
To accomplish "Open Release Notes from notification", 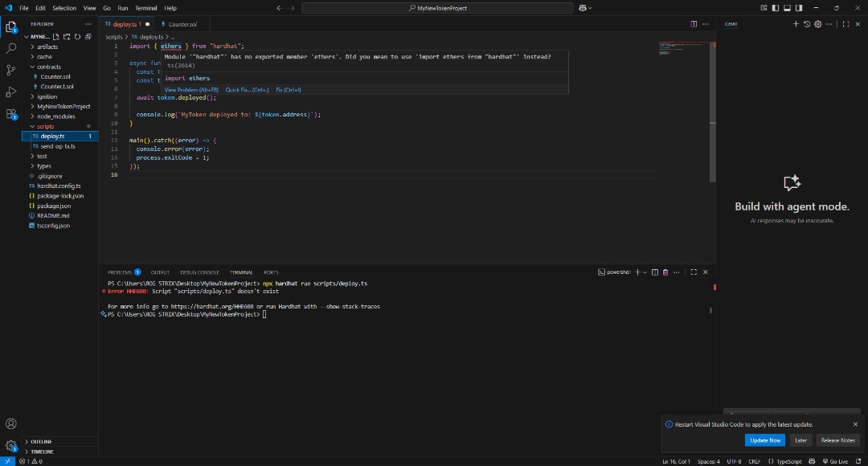I will (838, 440).
